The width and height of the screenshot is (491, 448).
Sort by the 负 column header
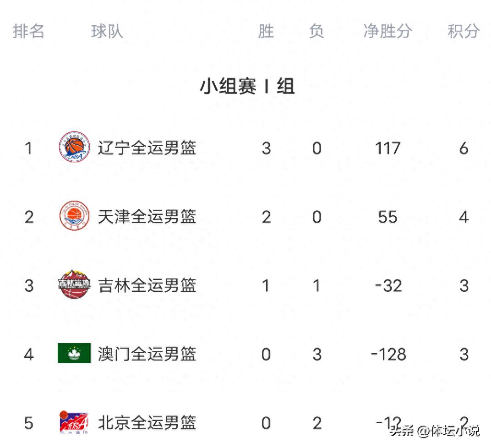[x=316, y=32]
